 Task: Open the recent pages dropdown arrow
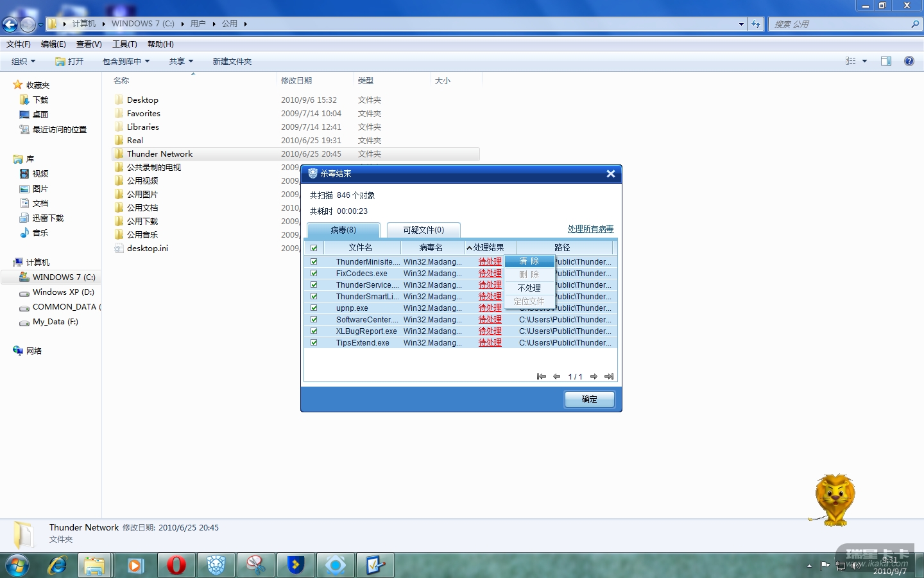pos(40,25)
